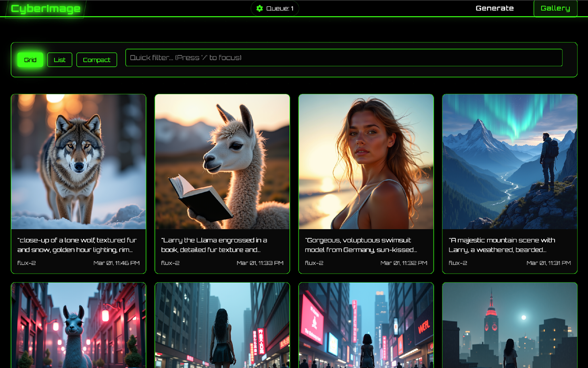This screenshot has width=588, height=368.
Task: Switch gallery to List view
Action: coord(60,60)
